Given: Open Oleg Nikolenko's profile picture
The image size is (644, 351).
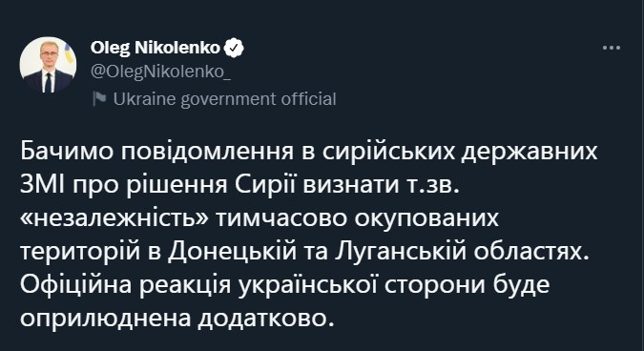Looking at the screenshot, I should pyautogui.click(x=48, y=65).
